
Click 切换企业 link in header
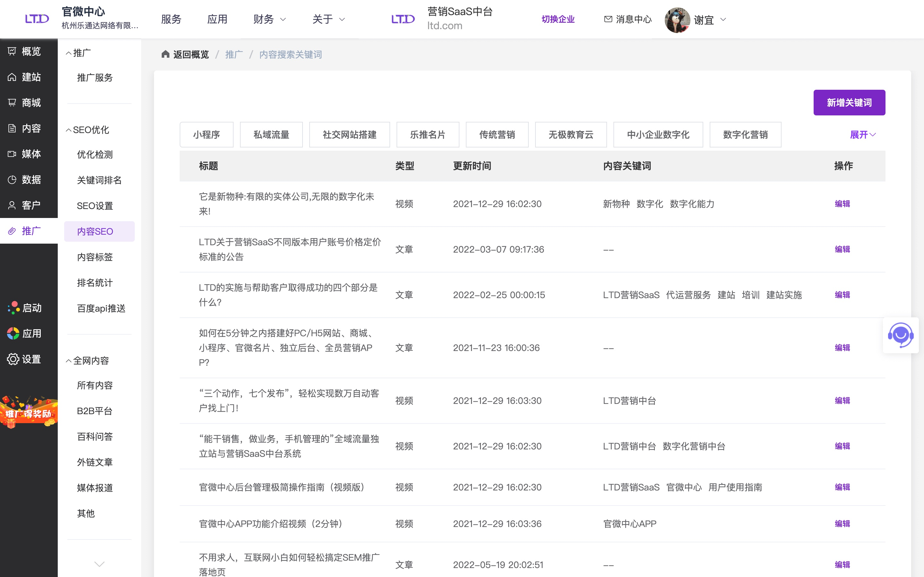coord(558,19)
